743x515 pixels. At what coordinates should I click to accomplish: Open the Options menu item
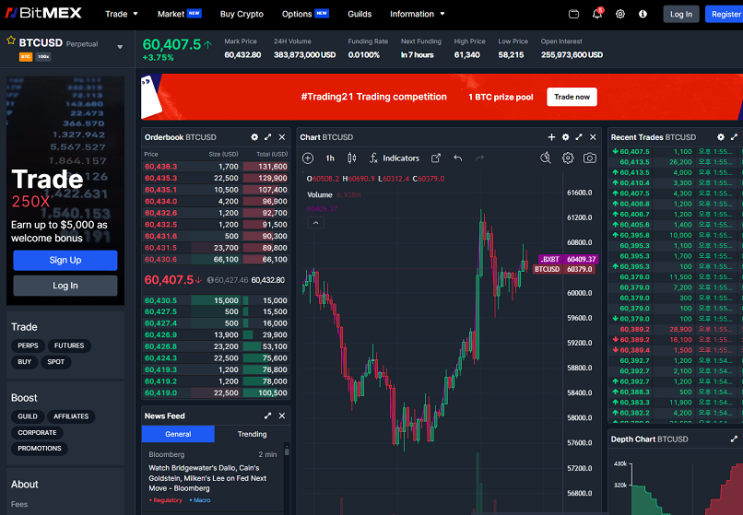[x=305, y=14]
